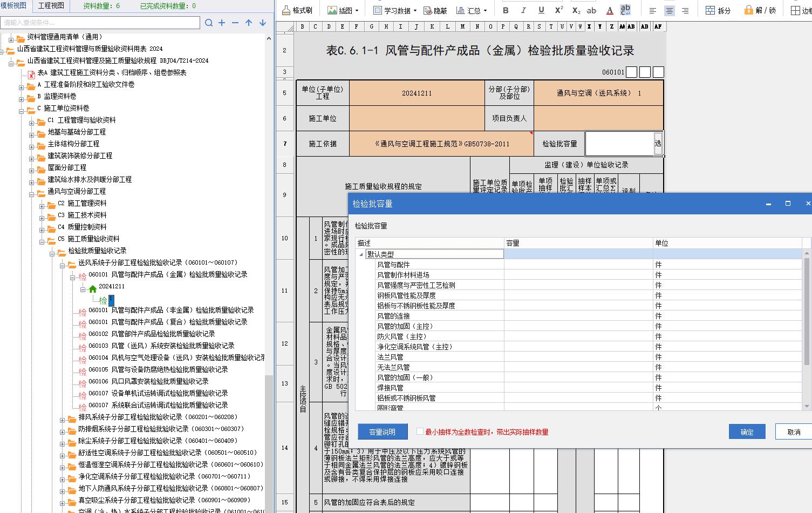Click the 容量说明 button
The image size is (812, 513).
[x=383, y=432]
